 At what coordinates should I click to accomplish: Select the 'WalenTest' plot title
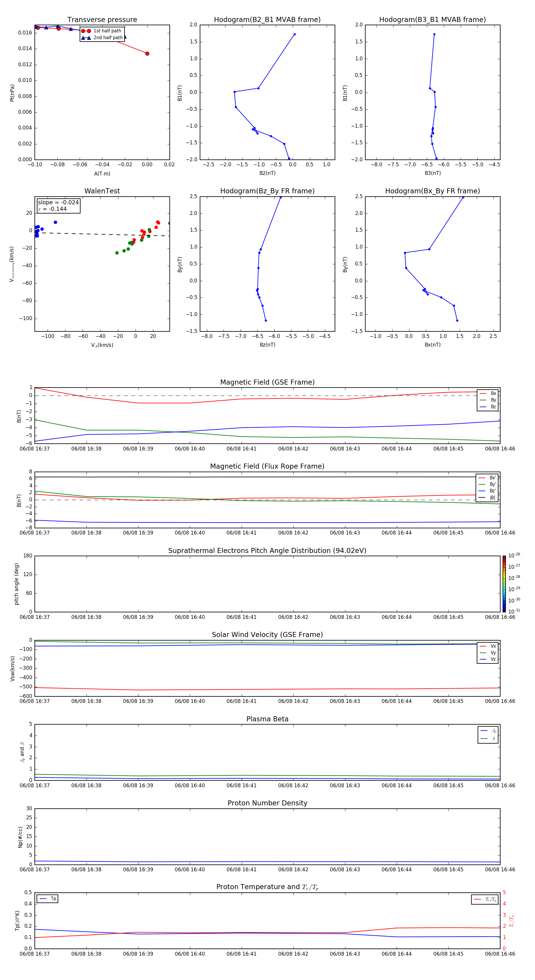click(x=102, y=191)
